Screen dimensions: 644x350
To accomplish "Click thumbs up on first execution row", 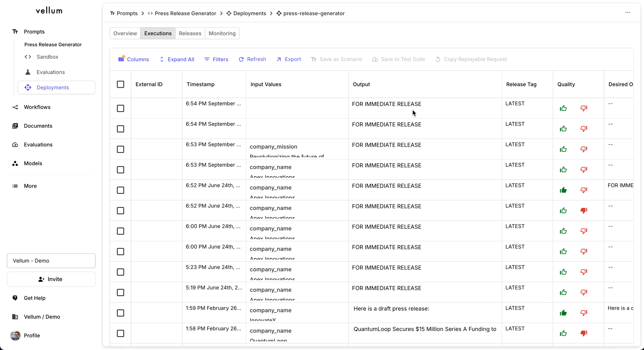I will [563, 109].
